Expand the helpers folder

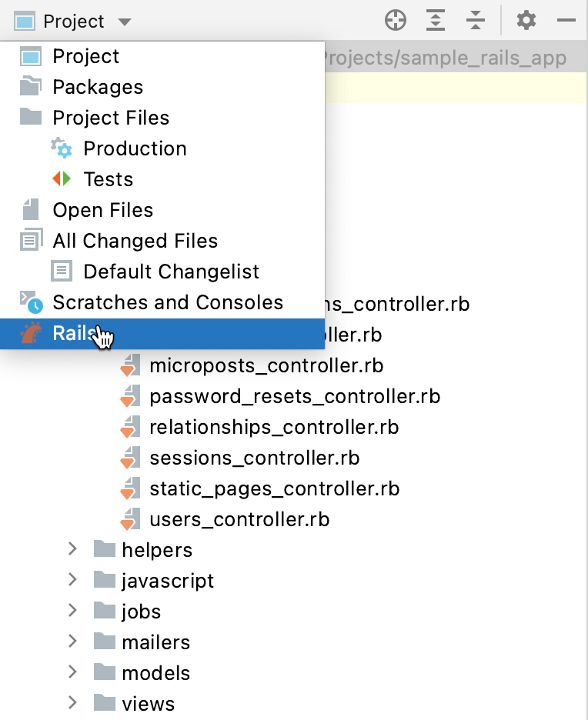[73, 549]
